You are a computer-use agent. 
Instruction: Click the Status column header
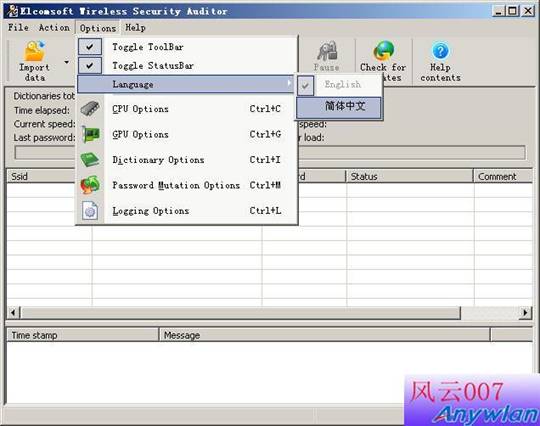tap(409, 176)
